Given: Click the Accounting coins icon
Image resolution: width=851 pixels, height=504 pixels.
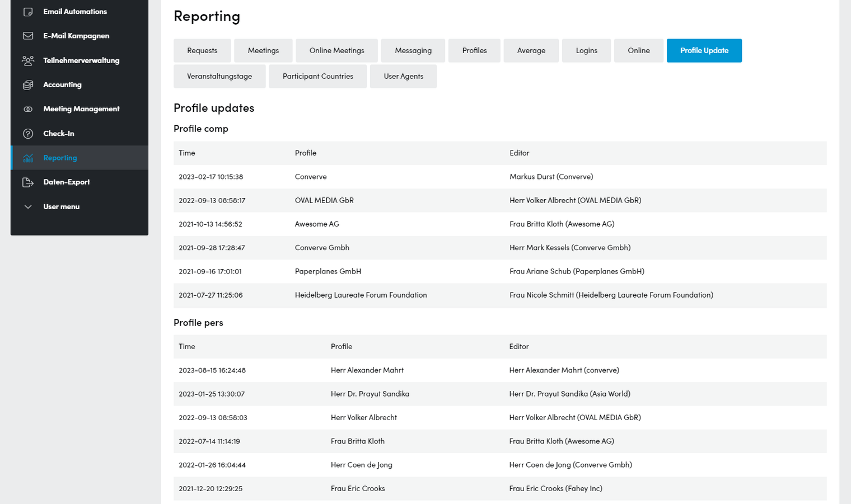Looking at the screenshot, I should coord(28,85).
